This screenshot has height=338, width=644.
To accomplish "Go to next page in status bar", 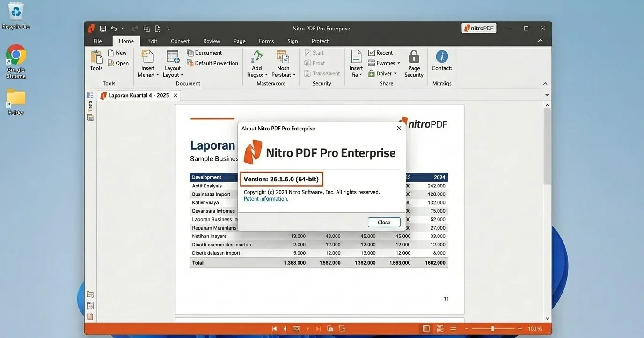I will point(307,329).
